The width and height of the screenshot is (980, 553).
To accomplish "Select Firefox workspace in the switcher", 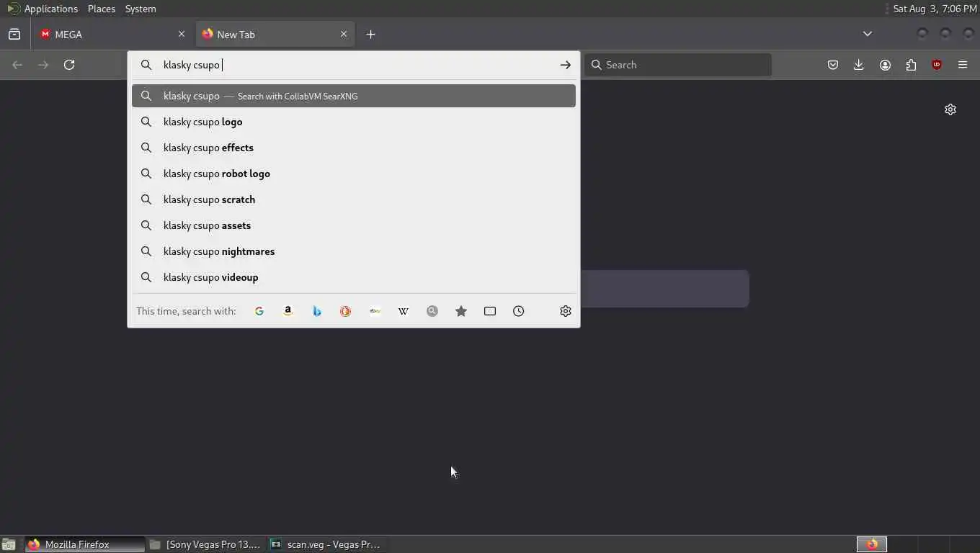I will click(x=872, y=544).
